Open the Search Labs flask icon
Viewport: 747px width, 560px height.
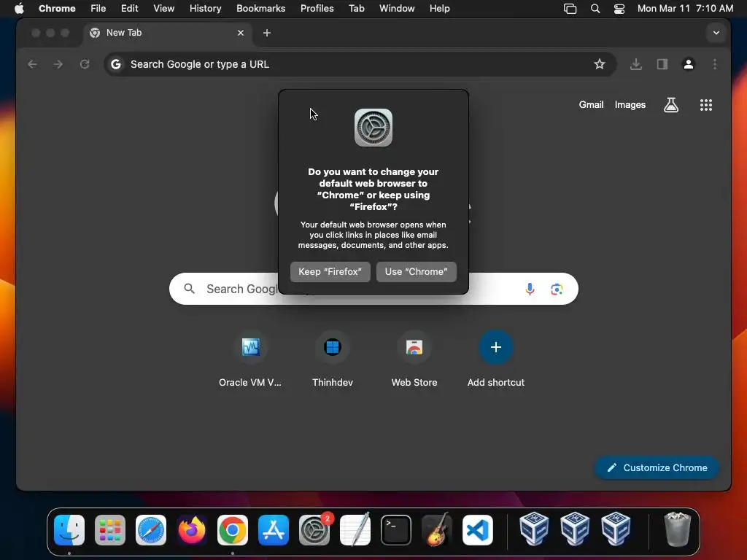671,105
